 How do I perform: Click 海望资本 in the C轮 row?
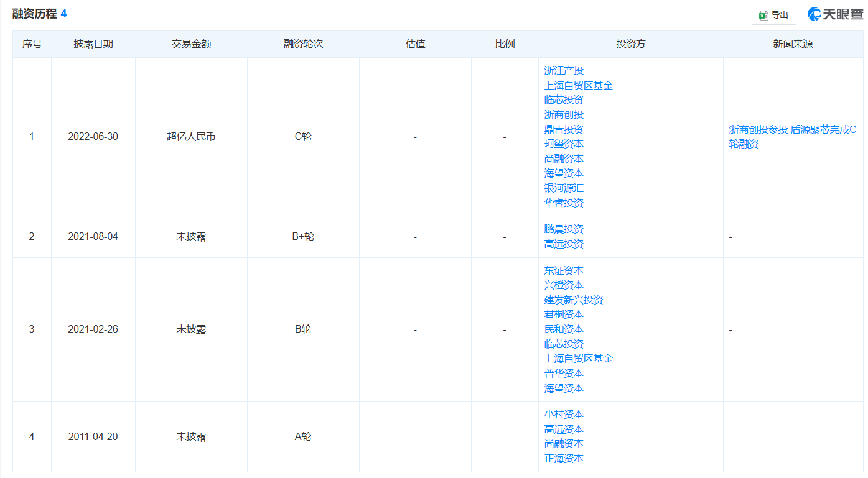564,173
